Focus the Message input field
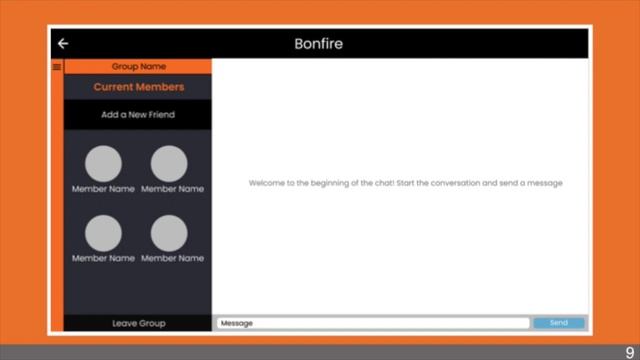The image size is (640, 360). click(373, 323)
